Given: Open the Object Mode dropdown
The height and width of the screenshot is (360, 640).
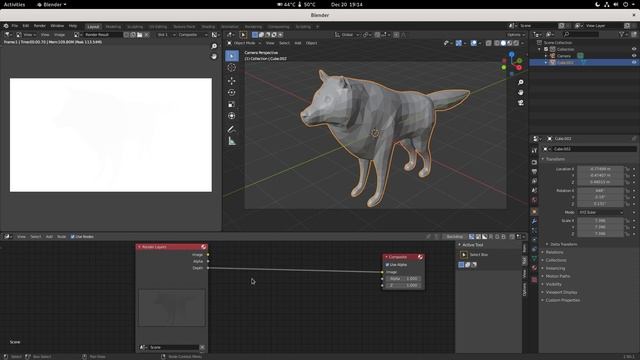Looking at the screenshot, I should click(244, 43).
